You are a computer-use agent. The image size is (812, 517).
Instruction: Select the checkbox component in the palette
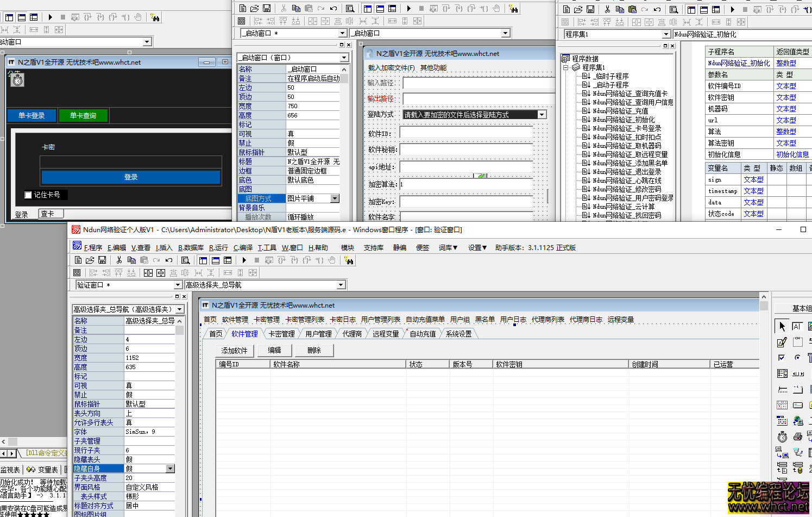[x=782, y=358]
